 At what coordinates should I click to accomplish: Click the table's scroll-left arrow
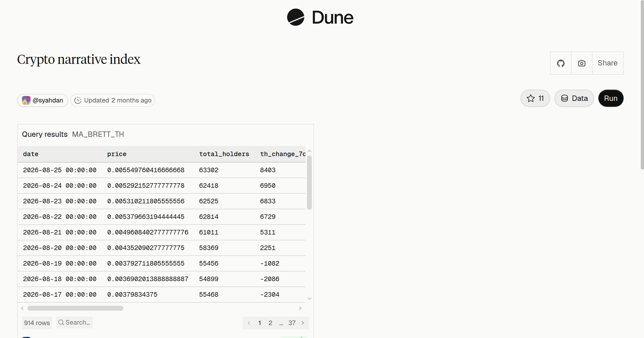click(22, 308)
